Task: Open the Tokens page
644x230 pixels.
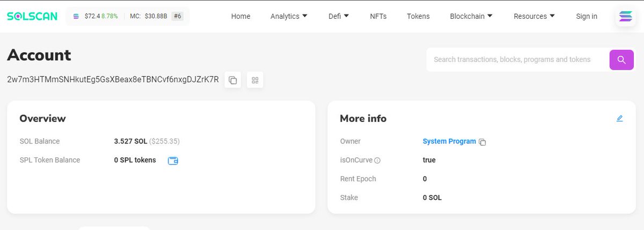Action: [418, 16]
